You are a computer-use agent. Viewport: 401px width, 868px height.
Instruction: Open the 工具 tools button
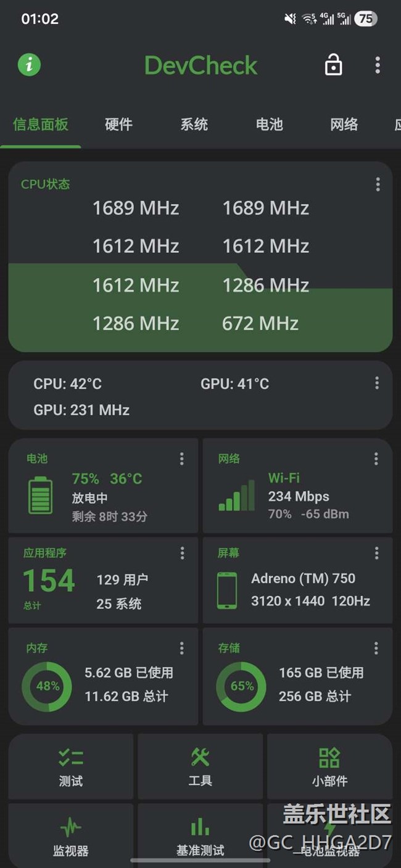point(200,766)
